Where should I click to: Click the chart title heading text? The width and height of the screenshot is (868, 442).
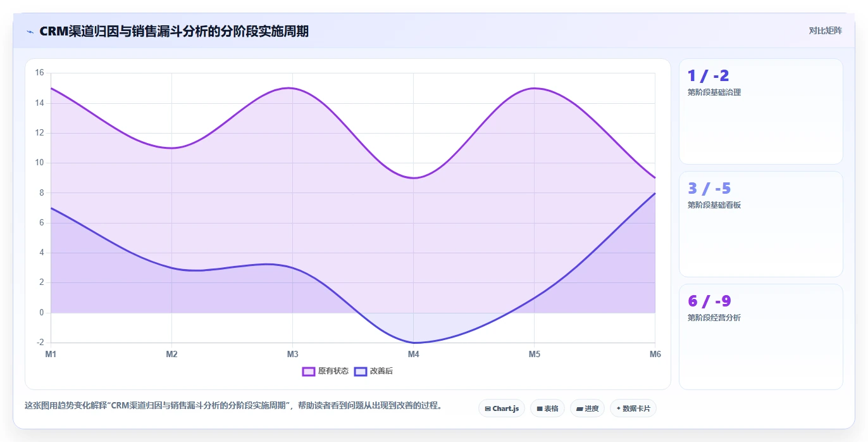(174, 31)
